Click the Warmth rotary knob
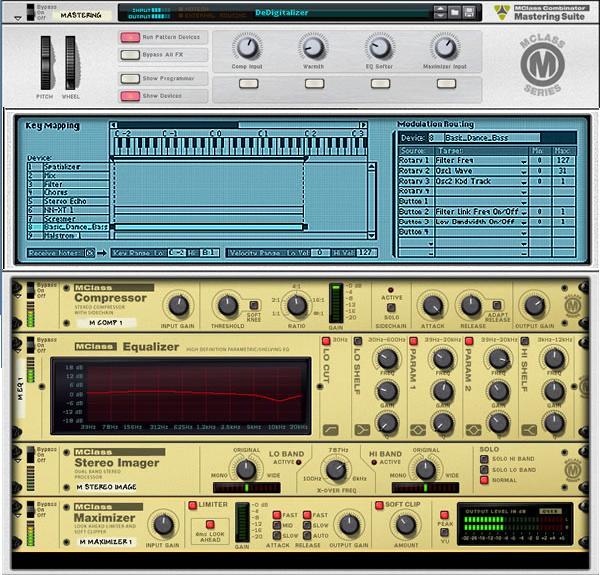 coord(314,48)
